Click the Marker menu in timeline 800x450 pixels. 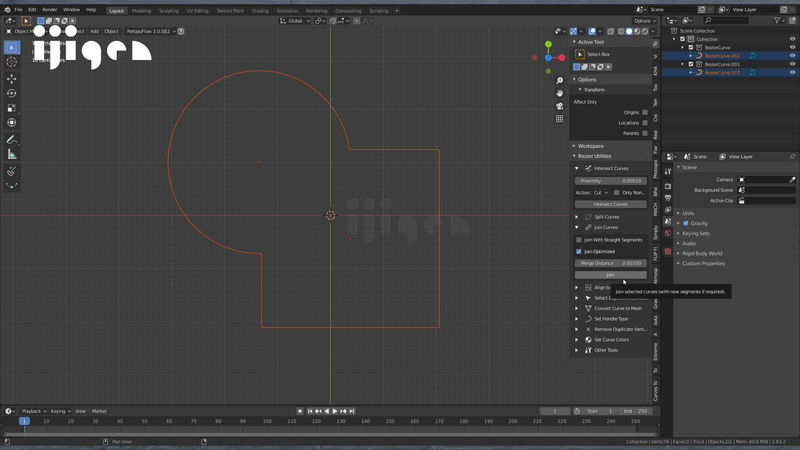coord(99,411)
